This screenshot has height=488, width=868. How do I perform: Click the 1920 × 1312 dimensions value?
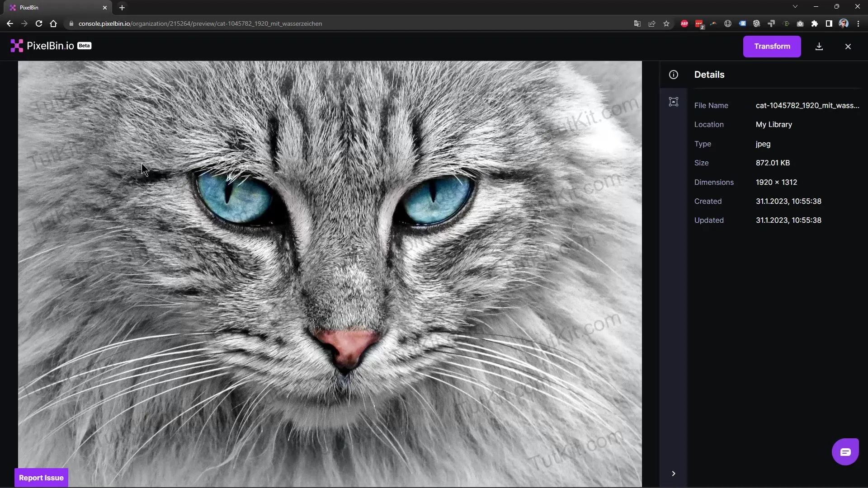point(777,182)
